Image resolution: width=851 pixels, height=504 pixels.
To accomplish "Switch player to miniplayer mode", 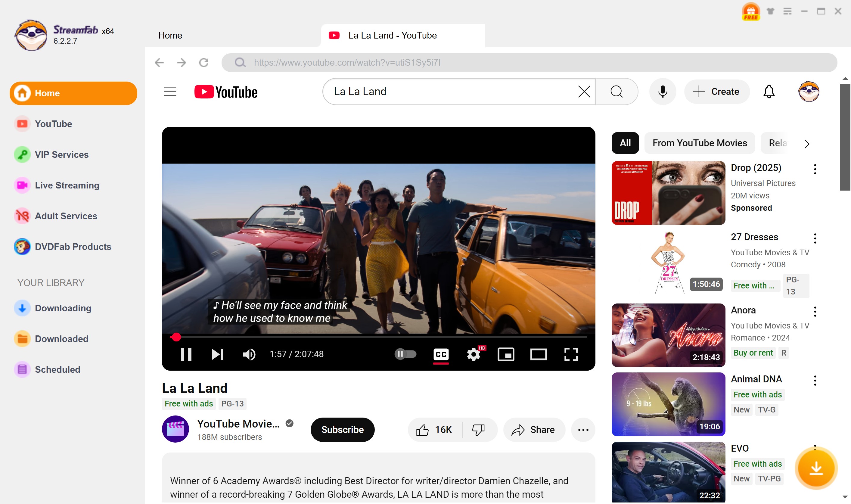I will click(x=506, y=354).
